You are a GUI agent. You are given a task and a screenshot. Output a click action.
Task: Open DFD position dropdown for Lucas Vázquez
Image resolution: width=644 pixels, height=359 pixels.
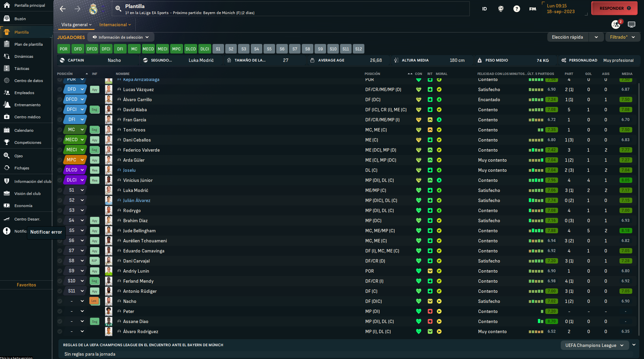pos(75,89)
